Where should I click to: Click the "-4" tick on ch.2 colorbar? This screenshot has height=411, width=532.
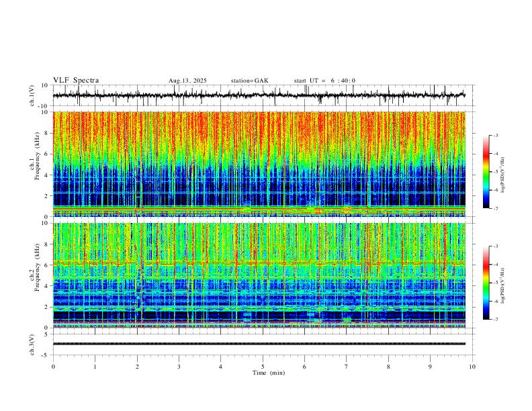(x=496, y=265)
